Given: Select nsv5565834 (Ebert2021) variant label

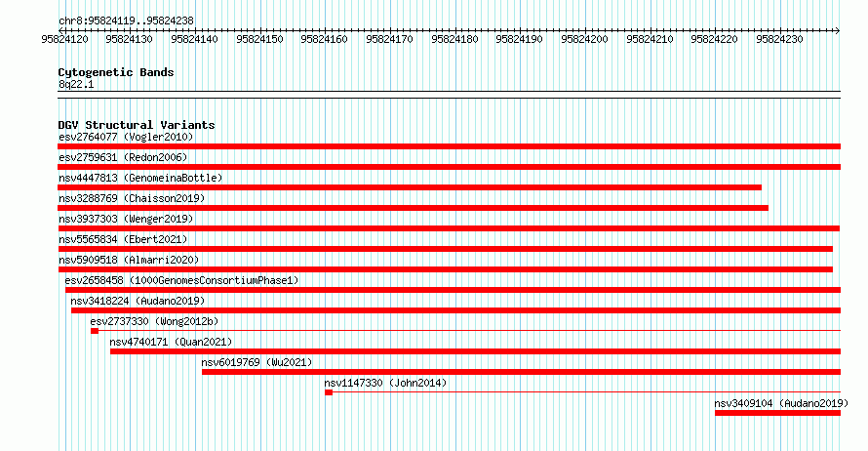Looking at the screenshot, I should point(123,239).
